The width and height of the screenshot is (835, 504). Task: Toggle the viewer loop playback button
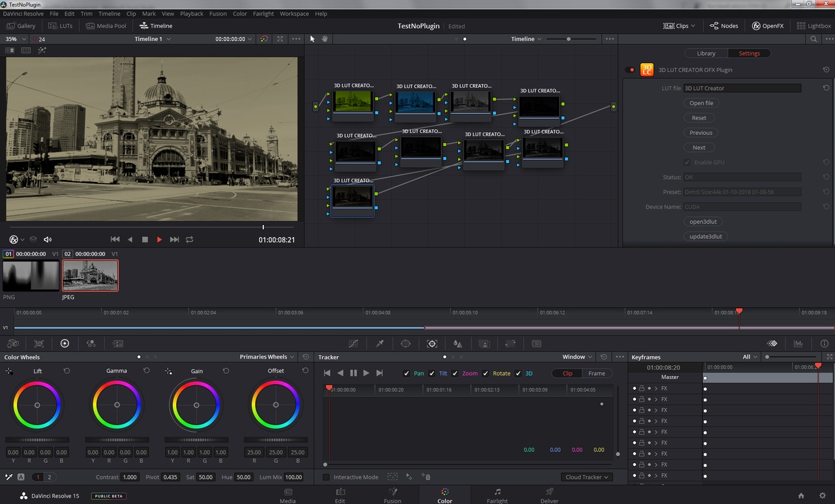[189, 240]
